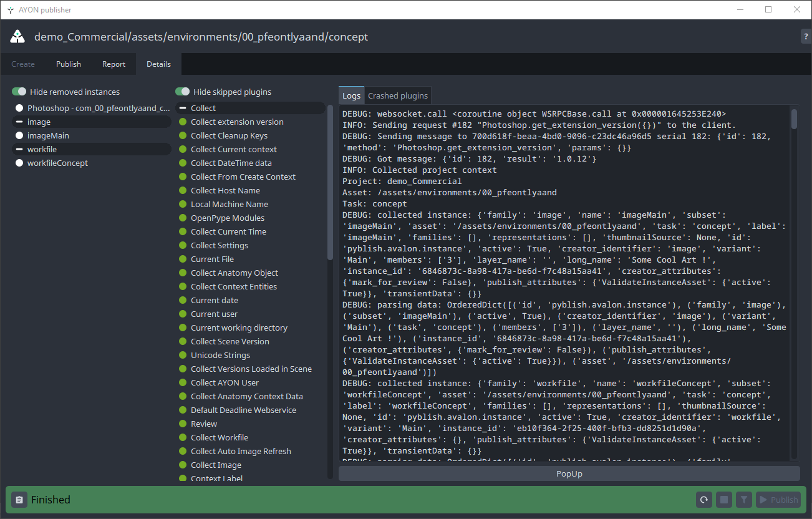
Task: Switch to the Report tab
Action: [114, 64]
